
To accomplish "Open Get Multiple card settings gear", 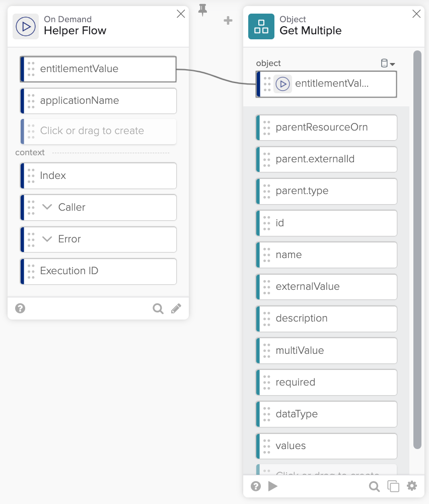I will (412, 486).
